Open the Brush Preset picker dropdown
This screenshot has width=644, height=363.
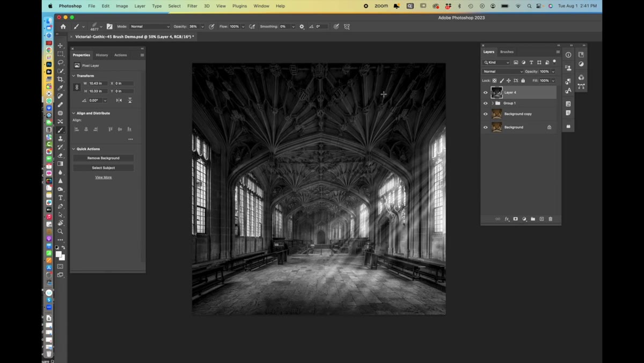point(101,26)
